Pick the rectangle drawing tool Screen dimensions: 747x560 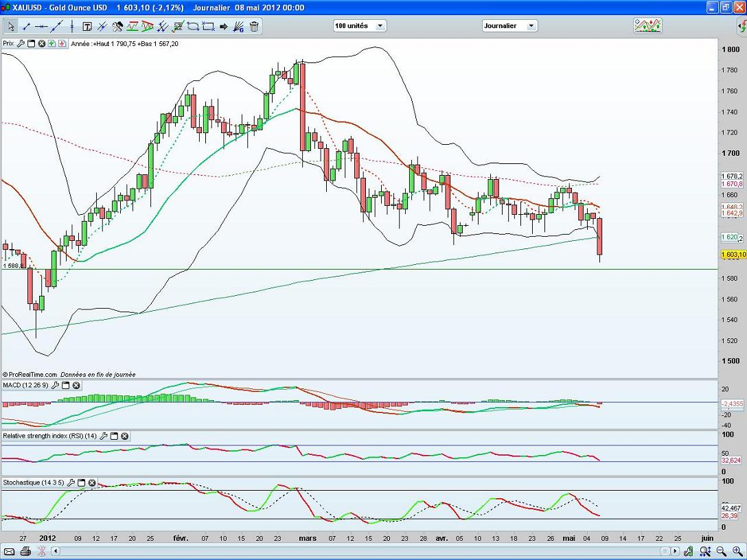[208, 27]
